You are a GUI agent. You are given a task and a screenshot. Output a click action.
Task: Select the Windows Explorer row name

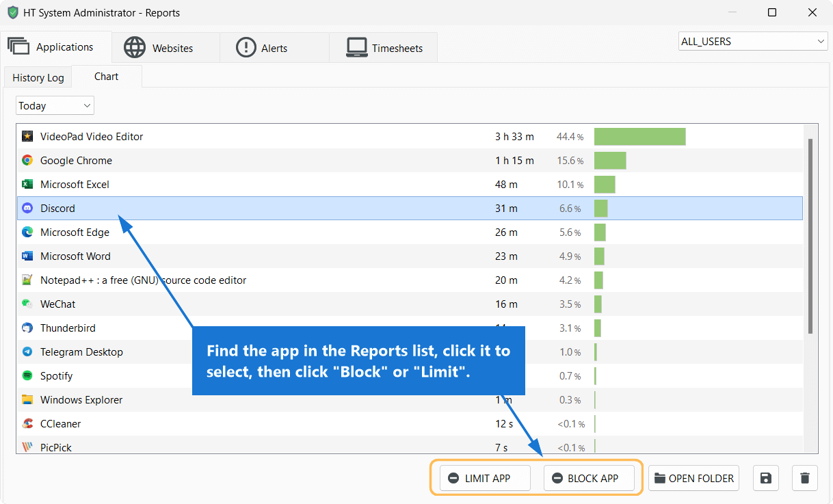point(81,400)
